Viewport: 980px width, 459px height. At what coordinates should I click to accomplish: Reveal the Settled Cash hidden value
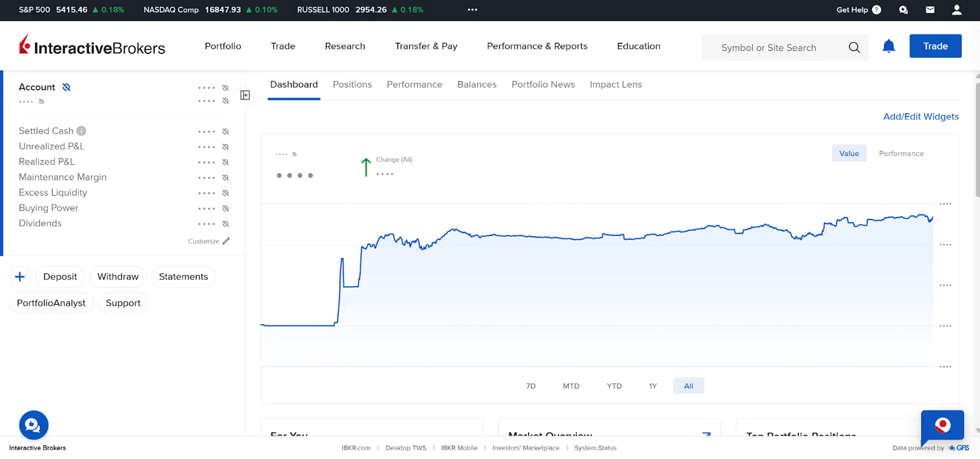click(x=225, y=131)
